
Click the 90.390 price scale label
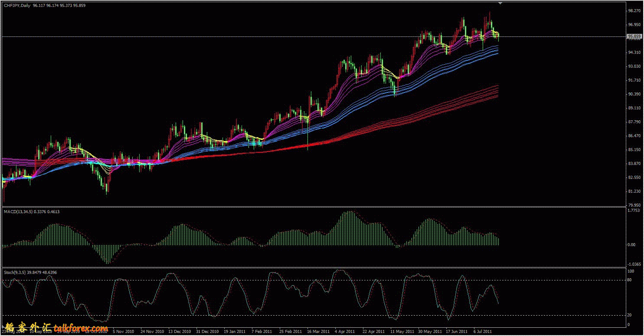(x=634, y=94)
